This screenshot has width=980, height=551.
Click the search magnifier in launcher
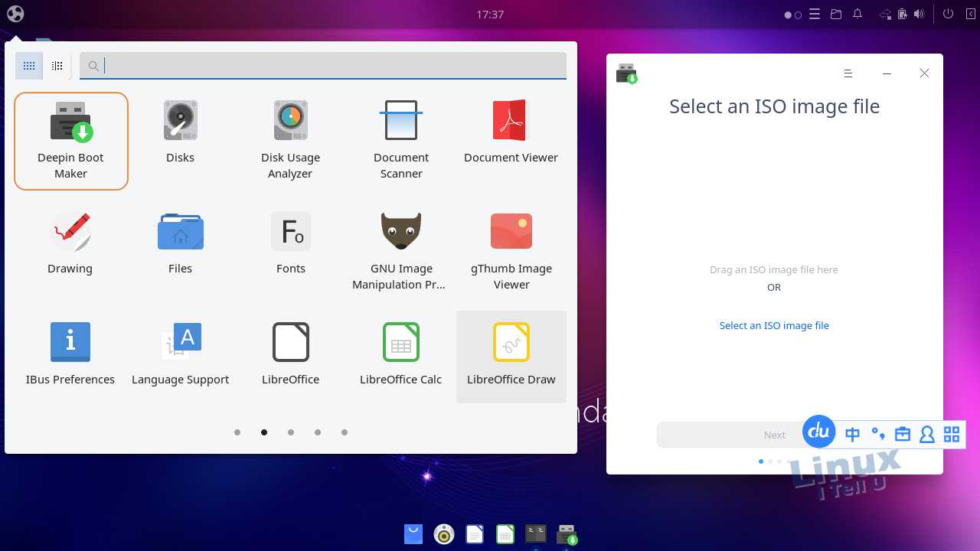93,67
